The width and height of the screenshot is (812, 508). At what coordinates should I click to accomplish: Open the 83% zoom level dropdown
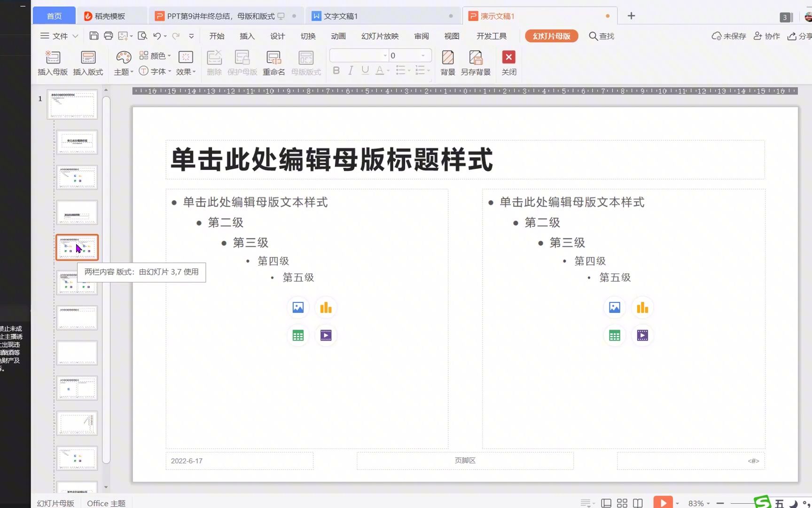(x=699, y=503)
